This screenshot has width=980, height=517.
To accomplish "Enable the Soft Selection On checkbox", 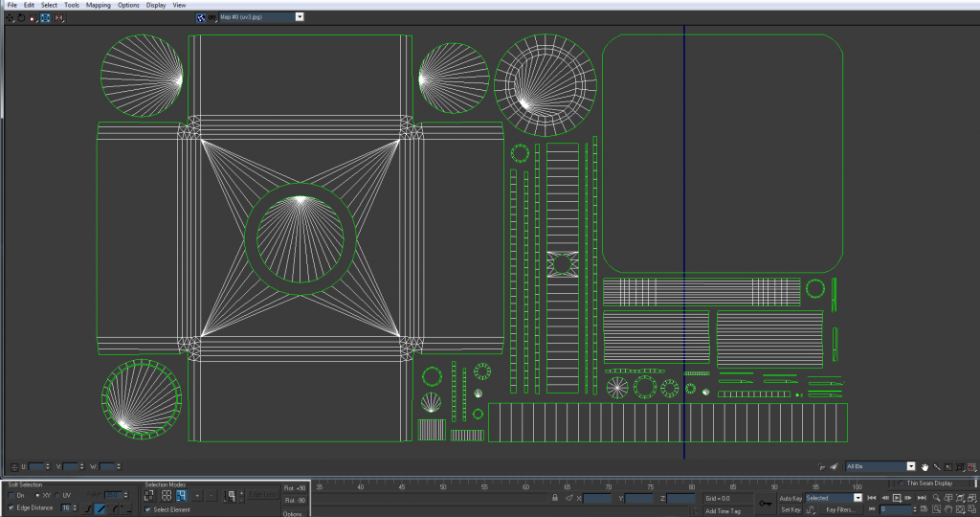I will point(11,495).
